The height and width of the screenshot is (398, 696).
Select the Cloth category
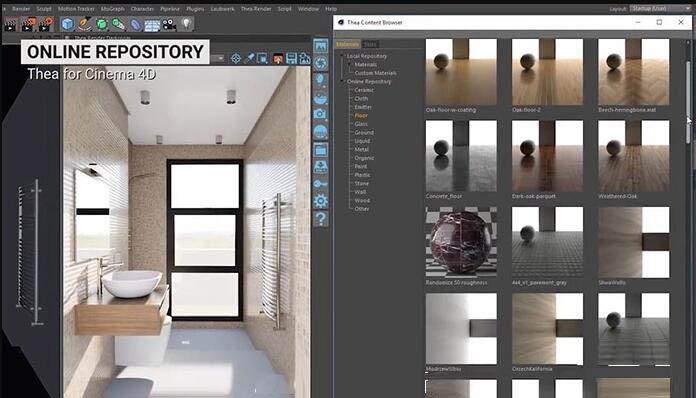coord(361,99)
